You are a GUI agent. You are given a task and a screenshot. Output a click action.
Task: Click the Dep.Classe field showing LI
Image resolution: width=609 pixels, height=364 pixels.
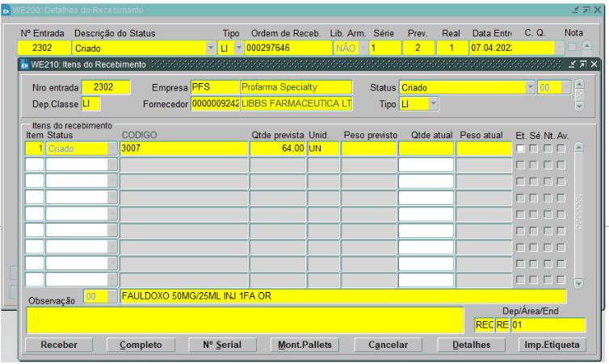coord(90,103)
